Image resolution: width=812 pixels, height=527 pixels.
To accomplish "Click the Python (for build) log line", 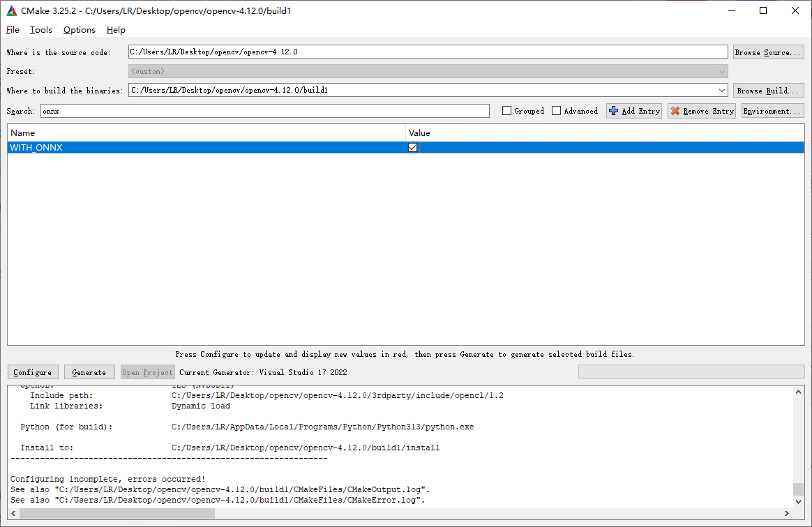I will click(x=247, y=427).
